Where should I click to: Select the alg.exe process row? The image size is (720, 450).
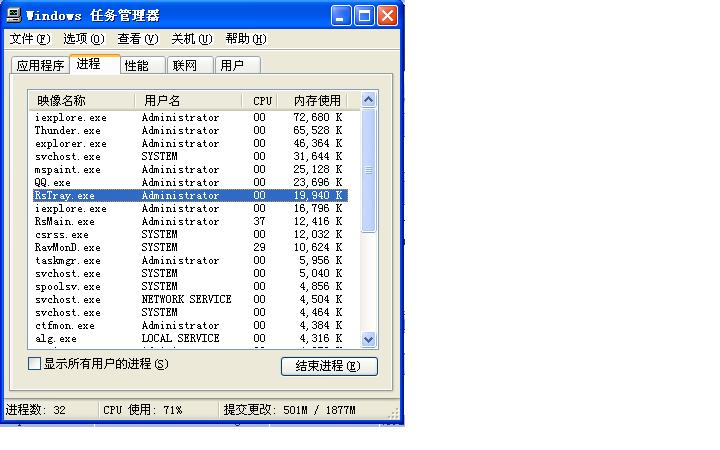(x=190, y=338)
